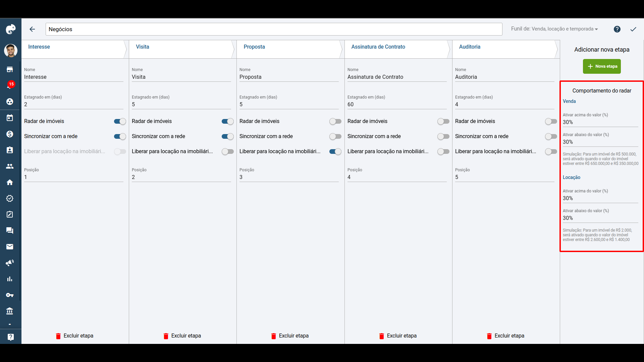Select the Proposta stage header
644x362 pixels.
tap(289, 49)
